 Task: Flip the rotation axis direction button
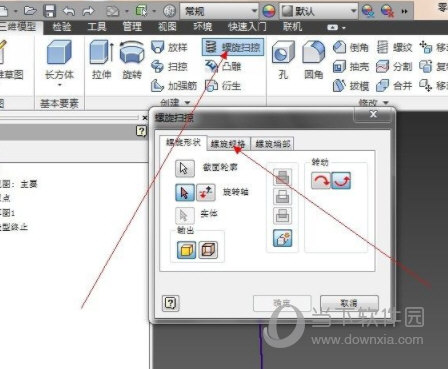coord(205,192)
